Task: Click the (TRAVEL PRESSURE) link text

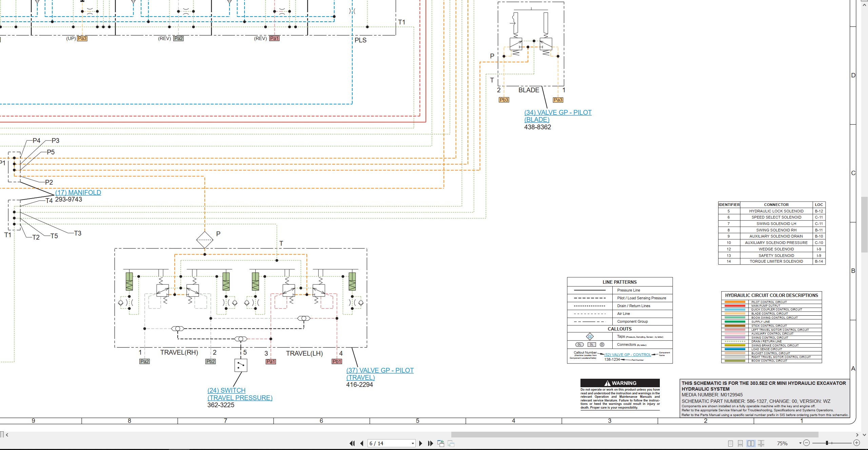Action: pyautogui.click(x=240, y=398)
